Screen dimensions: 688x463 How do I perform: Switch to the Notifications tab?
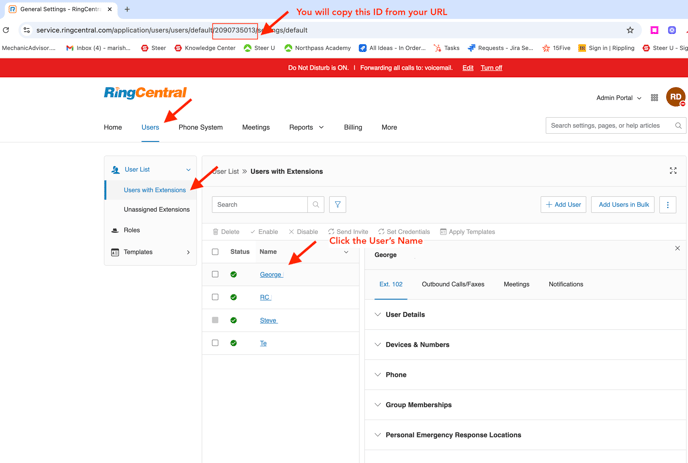click(566, 284)
